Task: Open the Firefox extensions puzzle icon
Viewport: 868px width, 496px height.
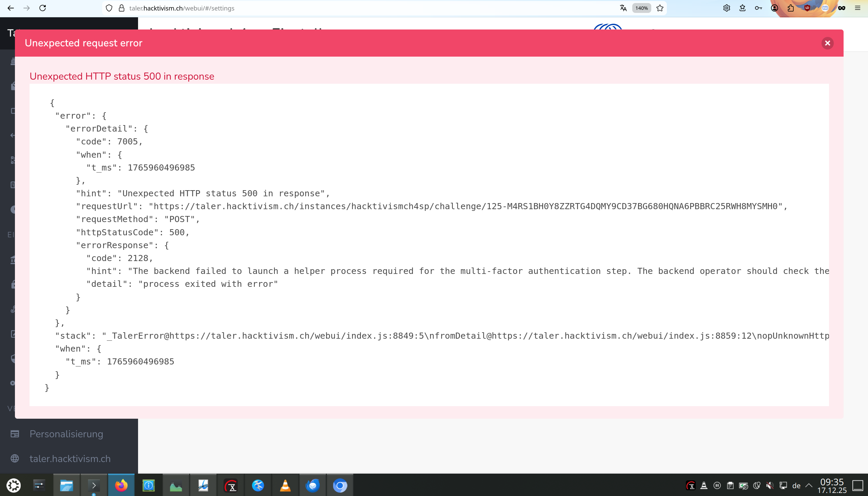Action: [x=791, y=8]
